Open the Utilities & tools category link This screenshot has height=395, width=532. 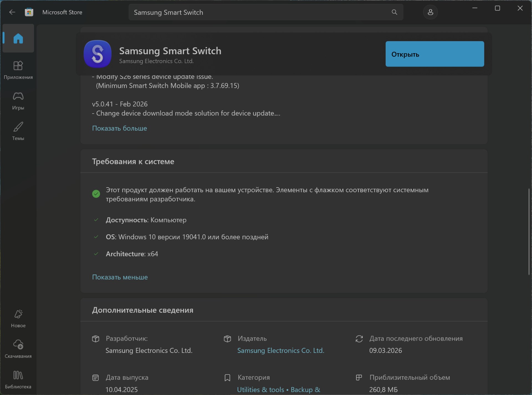(x=260, y=389)
